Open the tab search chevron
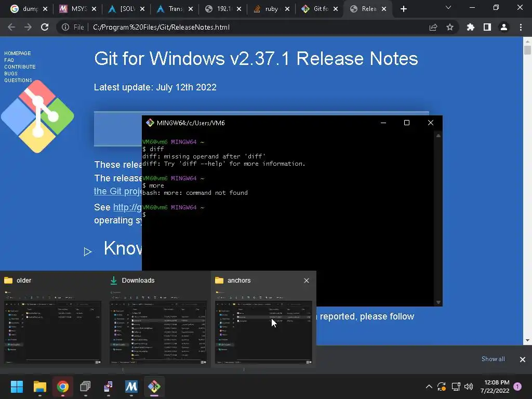 click(448, 7)
